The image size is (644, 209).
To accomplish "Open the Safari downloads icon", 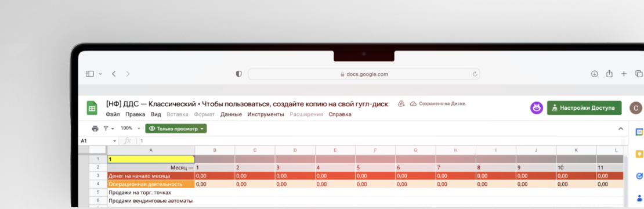I will (594, 74).
